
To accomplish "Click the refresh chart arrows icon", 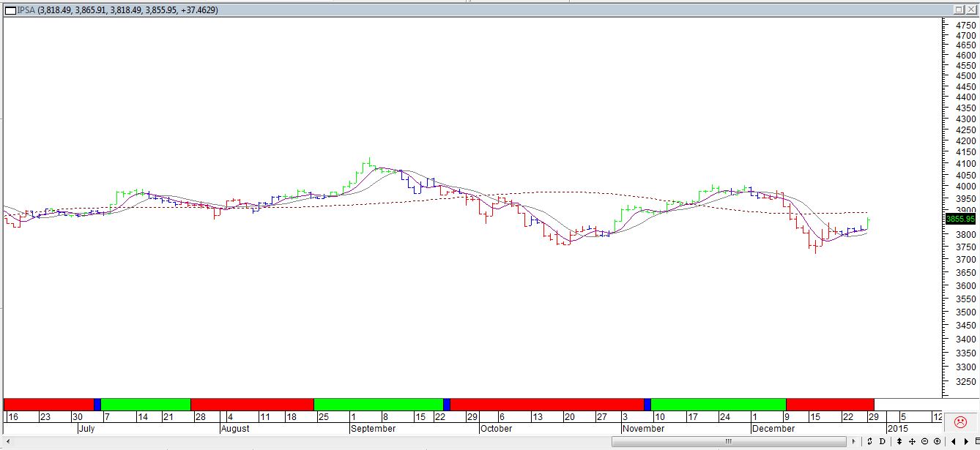I will point(869,441).
